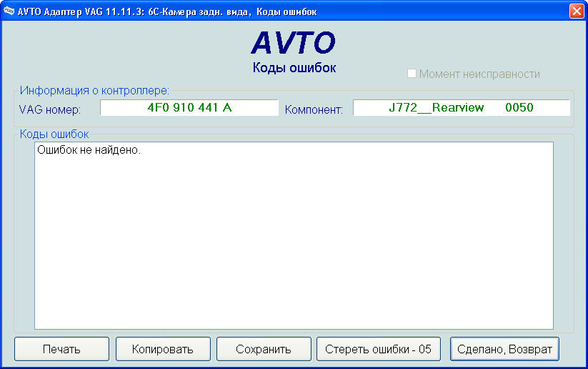
Task: Click the large AVTO logo
Action: [x=293, y=44]
